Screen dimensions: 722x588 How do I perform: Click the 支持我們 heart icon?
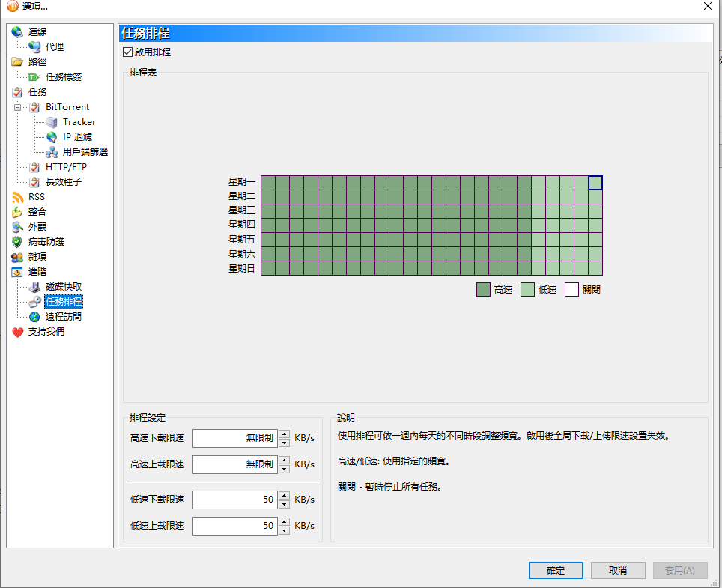tap(17, 332)
